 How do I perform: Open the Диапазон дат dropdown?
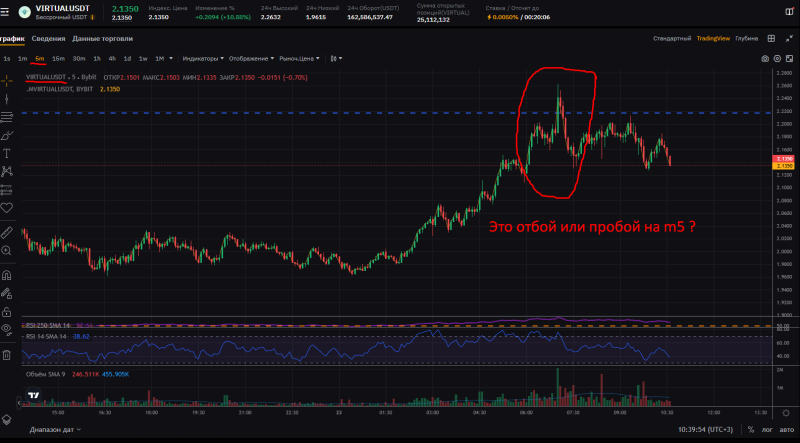pos(55,430)
